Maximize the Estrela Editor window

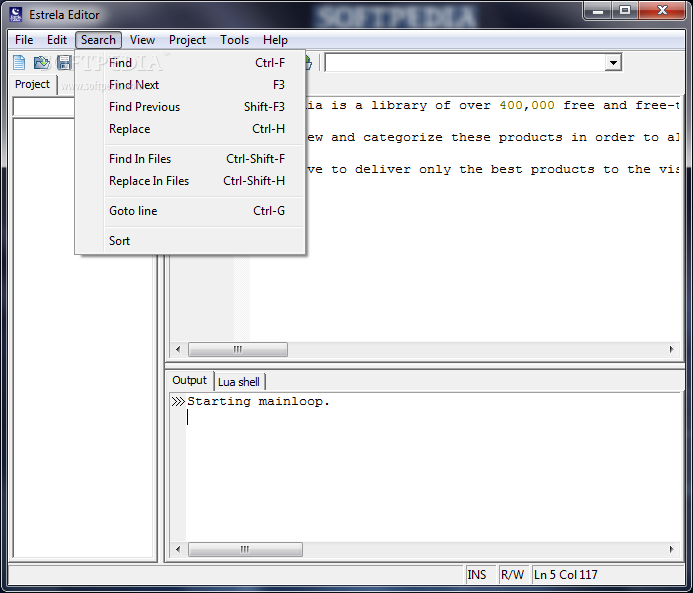[625, 11]
